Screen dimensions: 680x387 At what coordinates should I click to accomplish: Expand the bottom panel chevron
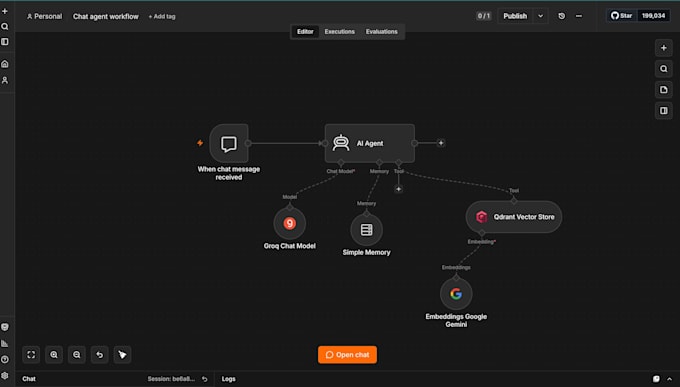pos(669,379)
